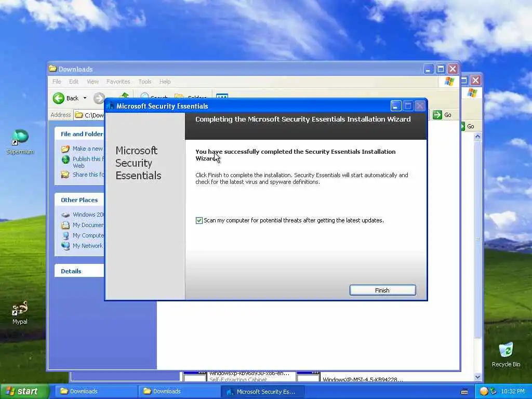Screen dimensions: 532x399
Task: Click the Views icon in Explorer toolbar
Action: [x=222, y=96]
